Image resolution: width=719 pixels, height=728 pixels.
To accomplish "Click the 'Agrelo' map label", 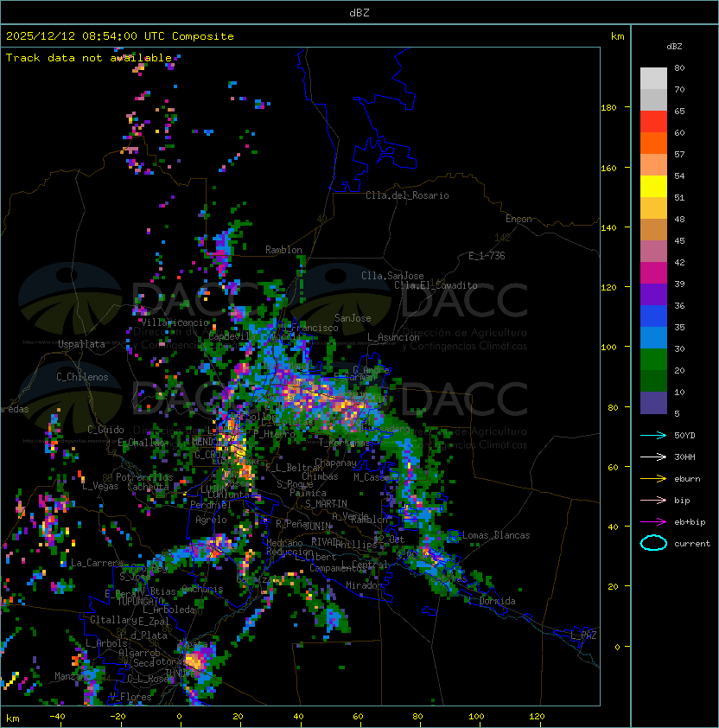I will click(211, 520).
